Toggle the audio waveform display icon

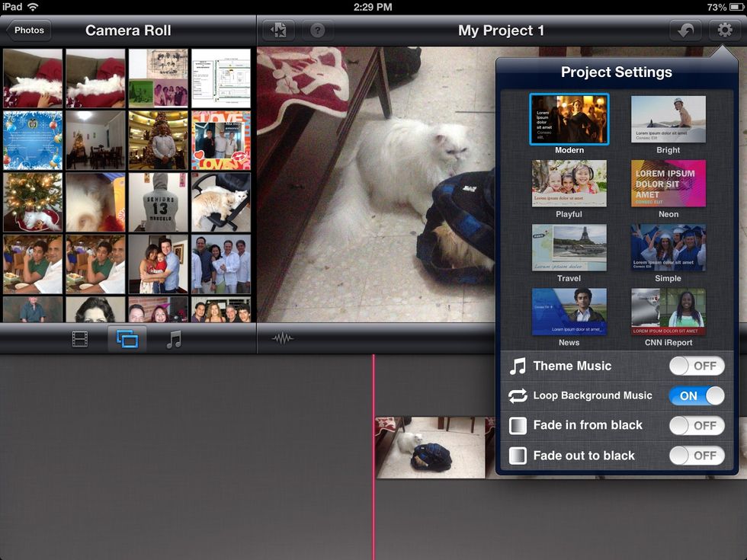pyautogui.click(x=282, y=338)
